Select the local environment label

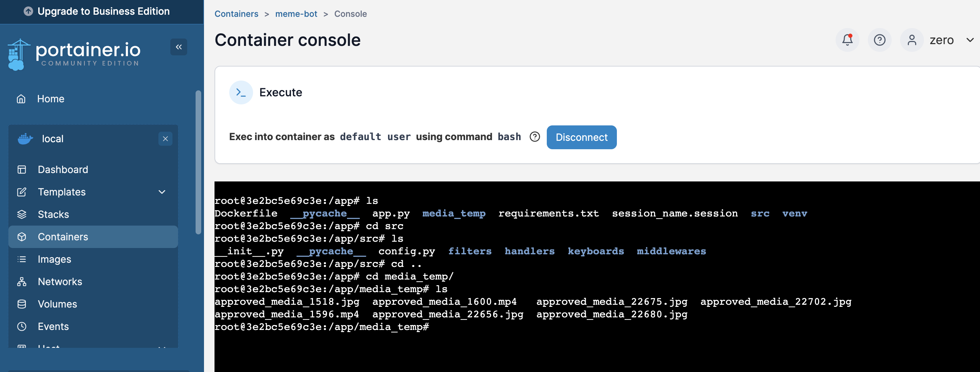tap(53, 139)
